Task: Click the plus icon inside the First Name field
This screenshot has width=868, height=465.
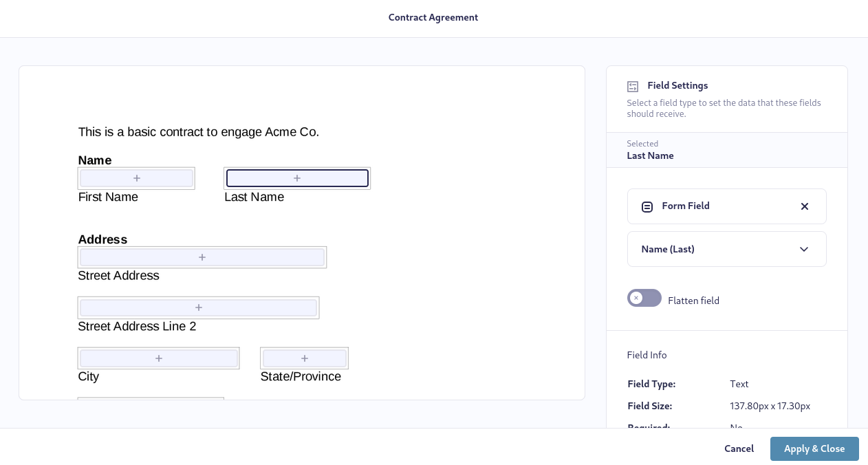Action: click(135, 177)
